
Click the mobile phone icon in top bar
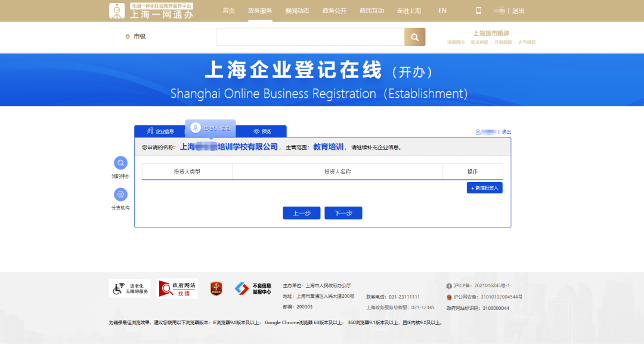click(x=479, y=10)
